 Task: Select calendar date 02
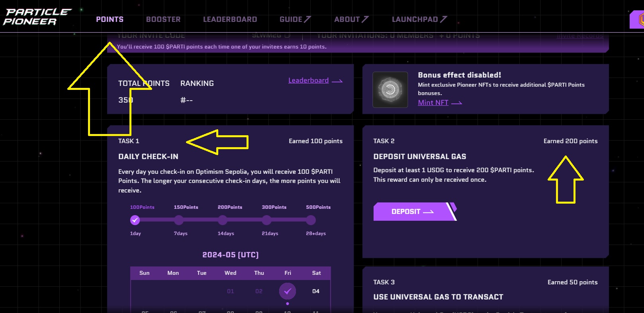tap(259, 291)
